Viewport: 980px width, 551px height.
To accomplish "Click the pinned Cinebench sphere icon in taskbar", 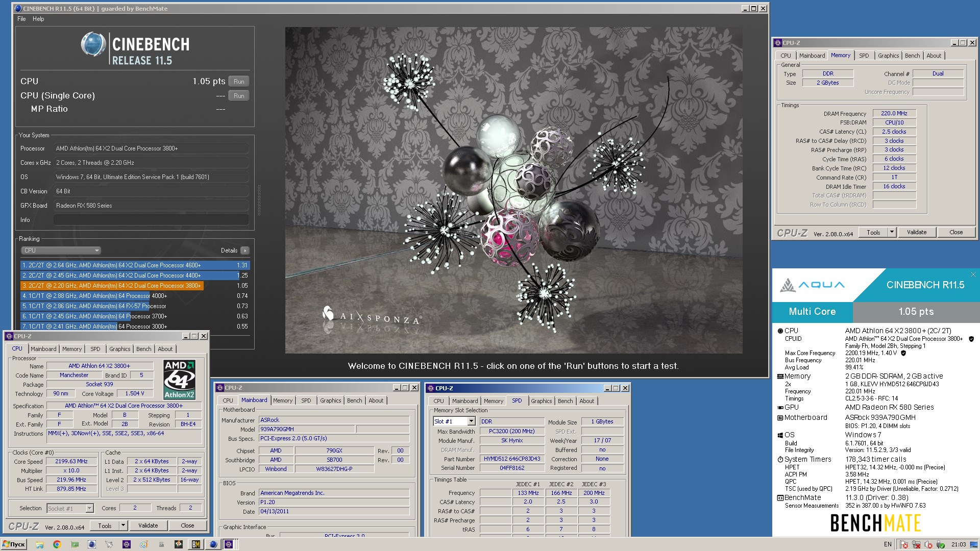I will (92, 544).
